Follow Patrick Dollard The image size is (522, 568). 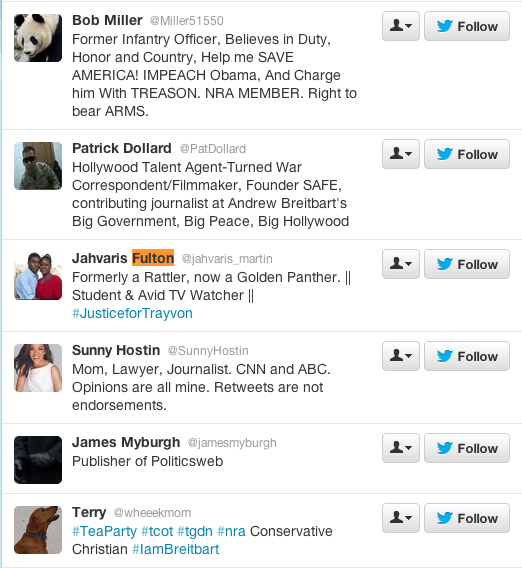tap(467, 154)
